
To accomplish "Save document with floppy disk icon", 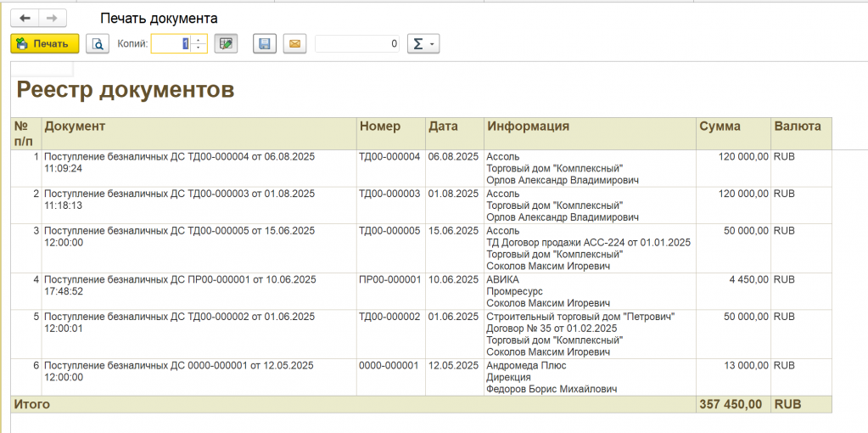I will [265, 44].
